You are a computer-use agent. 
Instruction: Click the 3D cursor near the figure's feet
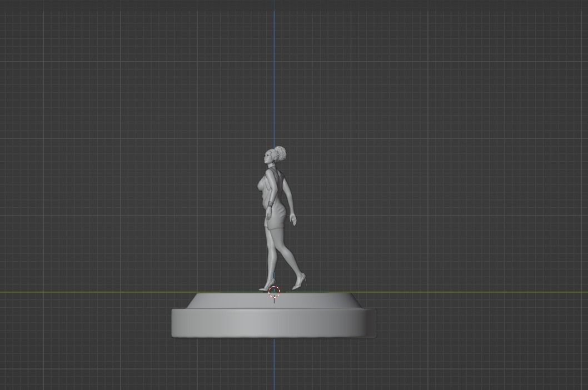coord(273,291)
